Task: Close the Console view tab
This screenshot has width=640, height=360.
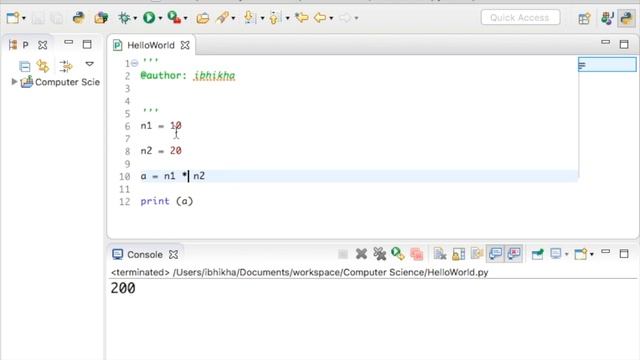Action: click(173, 255)
